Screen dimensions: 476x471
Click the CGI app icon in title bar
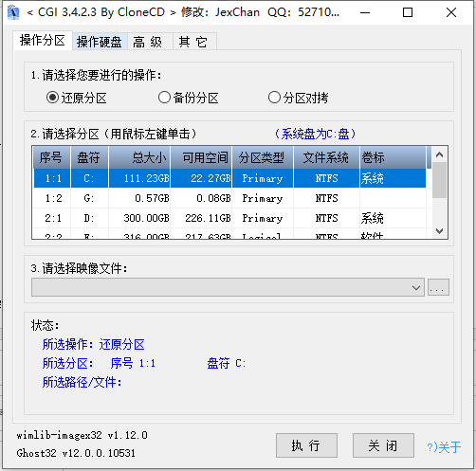[x=13, y=12]
